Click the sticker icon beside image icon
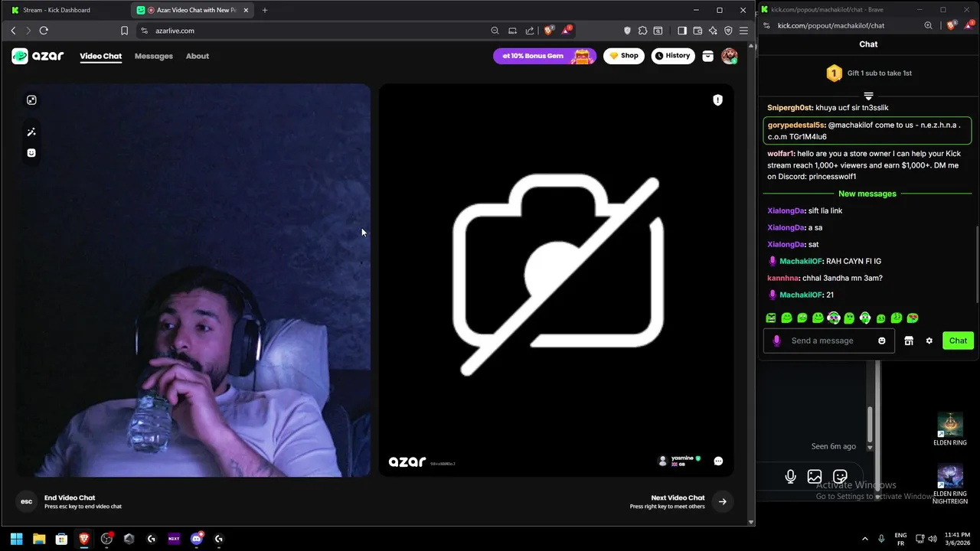Image resolution: width=980 pixels, height=551 pixels. click(840, 477)
